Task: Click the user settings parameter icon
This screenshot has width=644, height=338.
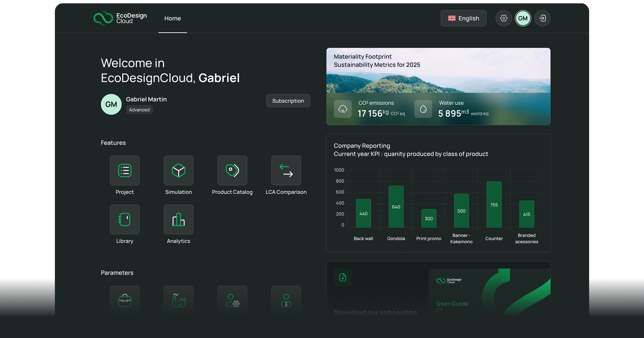Action: pyautogui.click(x=232, y=300)
